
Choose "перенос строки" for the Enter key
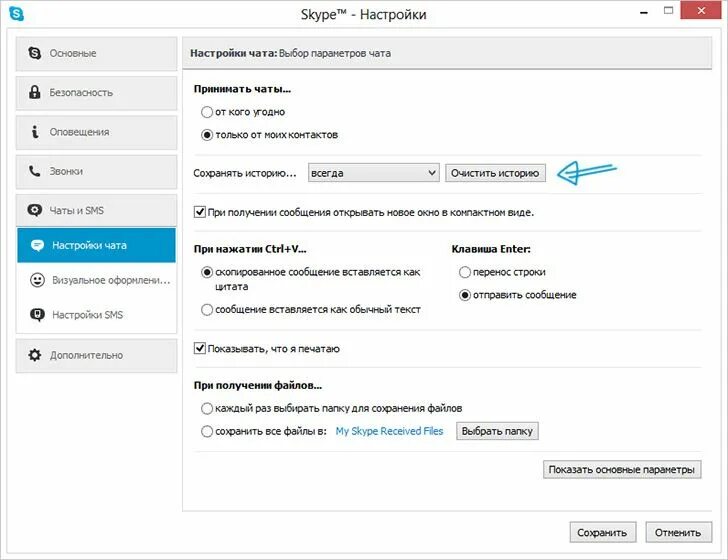click(x=465, y=272)
